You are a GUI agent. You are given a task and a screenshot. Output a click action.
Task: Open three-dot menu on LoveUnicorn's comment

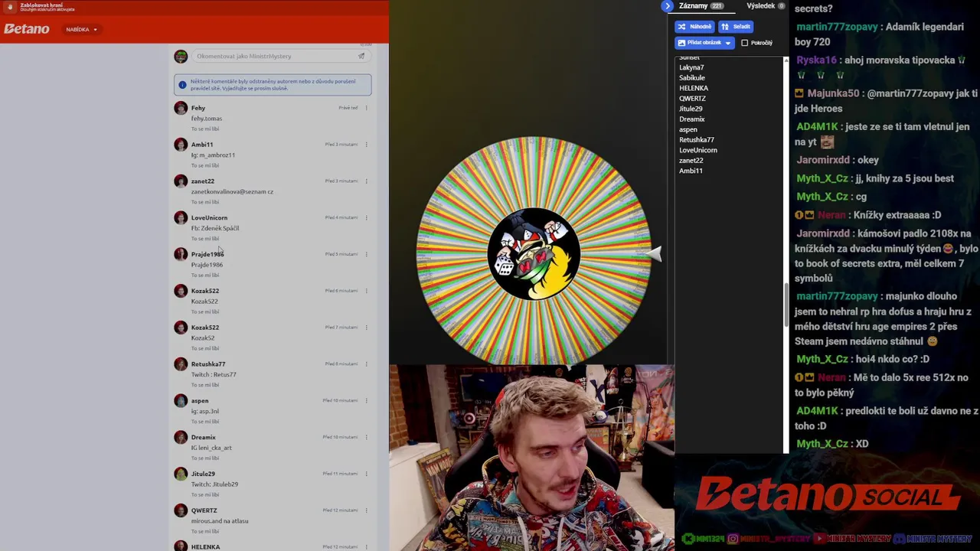[366, 217]
